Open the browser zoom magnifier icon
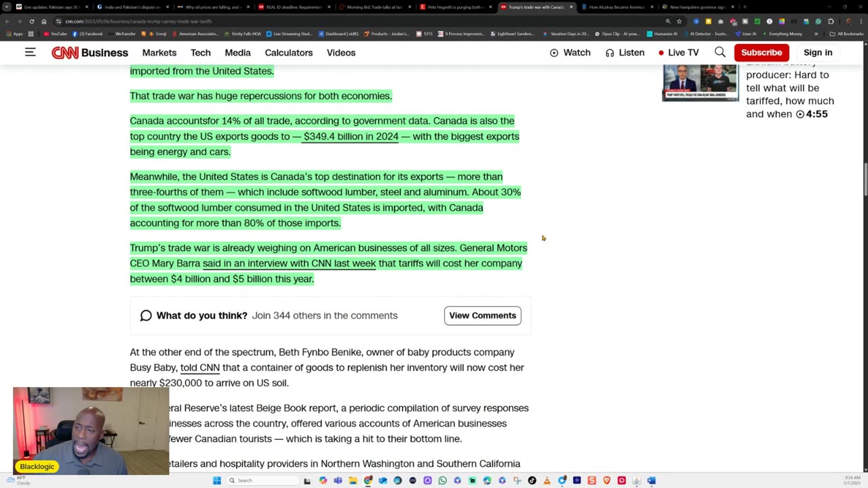The image size is (868, 488). (668, 21)
